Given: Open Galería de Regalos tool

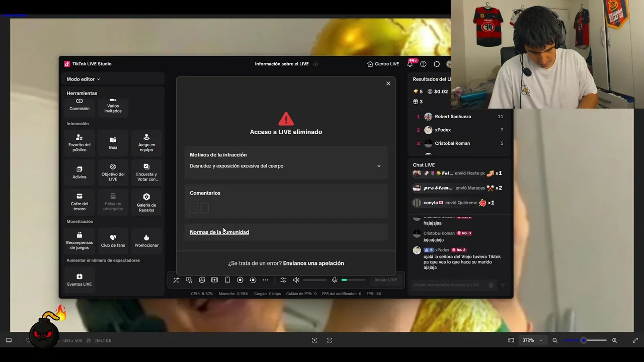Looking at the screenshot, I should pyautogui.click(x=146, y=202).
